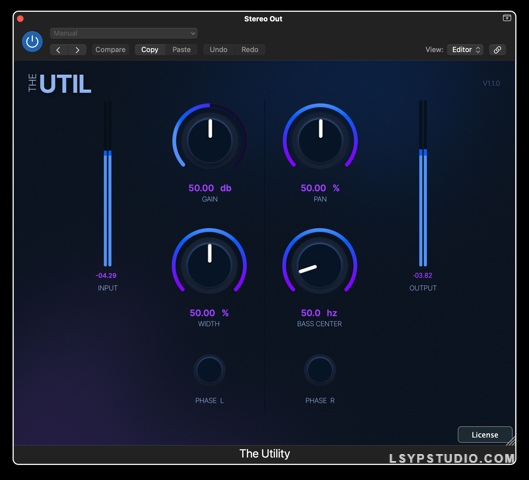This screenshot has height=480, width=529.
Task: Open the Manual preset dropdown
Action: [x=123, y=33]
